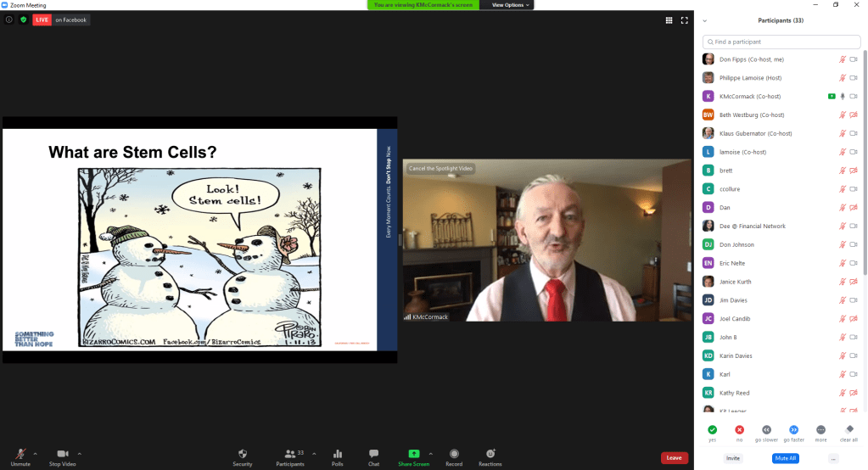Collapse the Participants panel chevron
The width and height of the screenshot is (868, 470).
coord(705,20)
